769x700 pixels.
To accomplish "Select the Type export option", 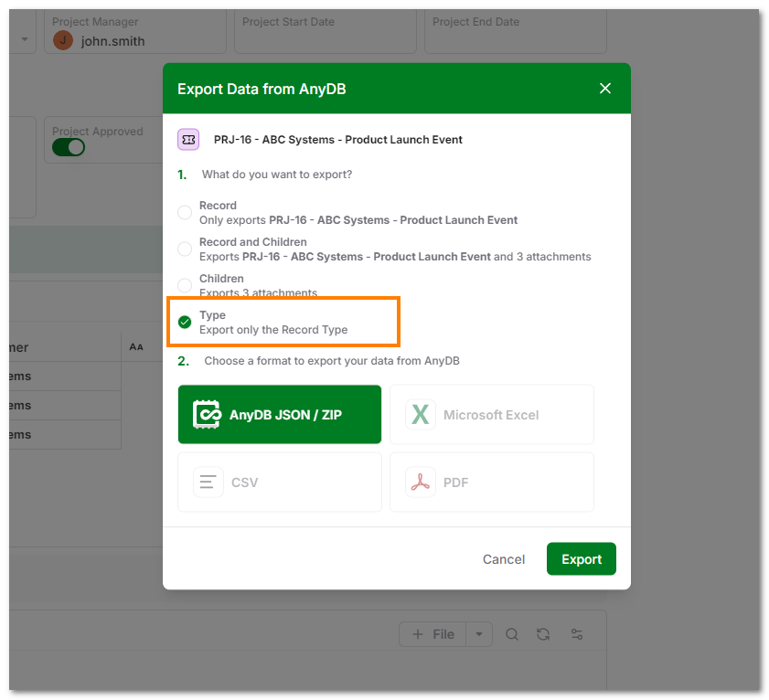I will (x=185, y=322).
